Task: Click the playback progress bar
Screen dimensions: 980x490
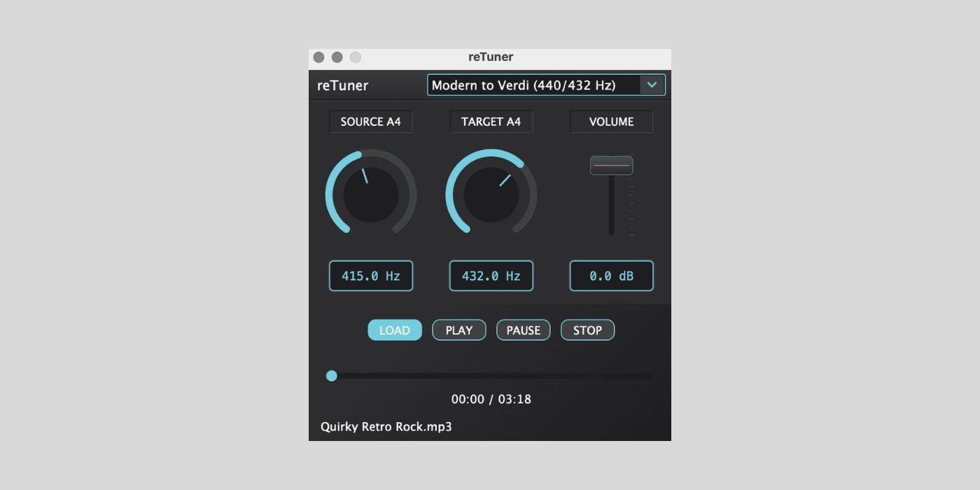Action: click(490, 376)
